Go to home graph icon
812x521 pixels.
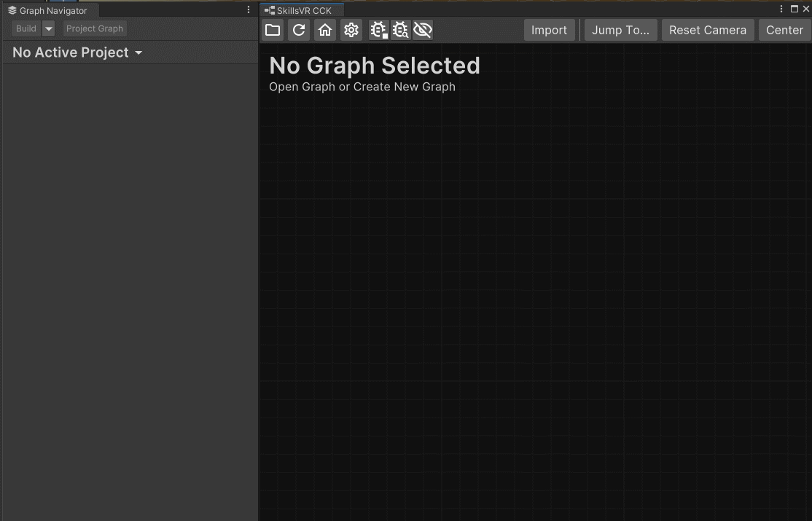(324, 30)
